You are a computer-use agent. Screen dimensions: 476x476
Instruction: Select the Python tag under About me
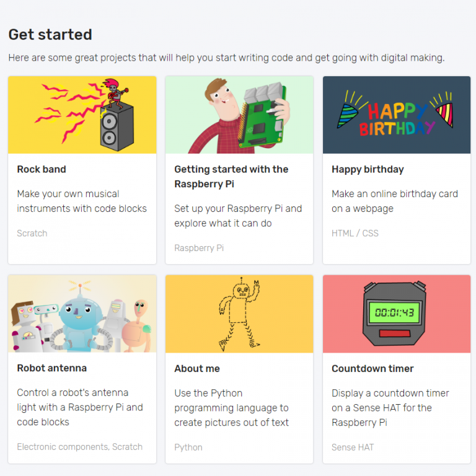pos(188,447)
